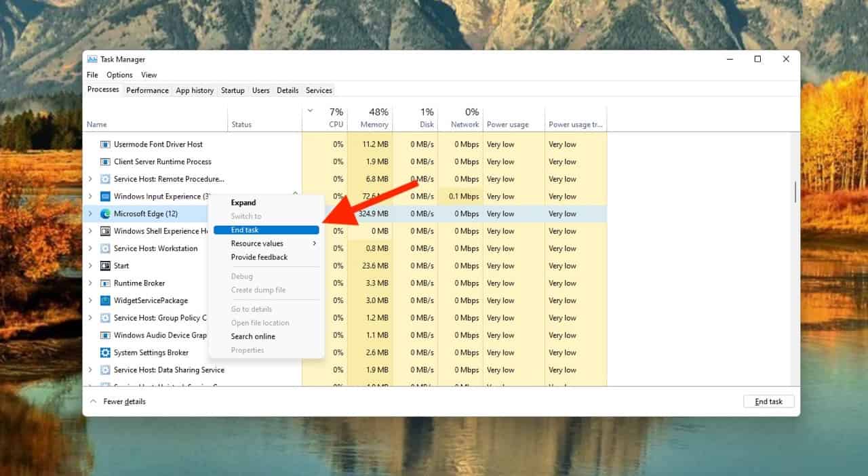Screen dimensions: 868x476
Task: Click the Service Host: Data Sharing Service icon
Action: click(105, 370)
